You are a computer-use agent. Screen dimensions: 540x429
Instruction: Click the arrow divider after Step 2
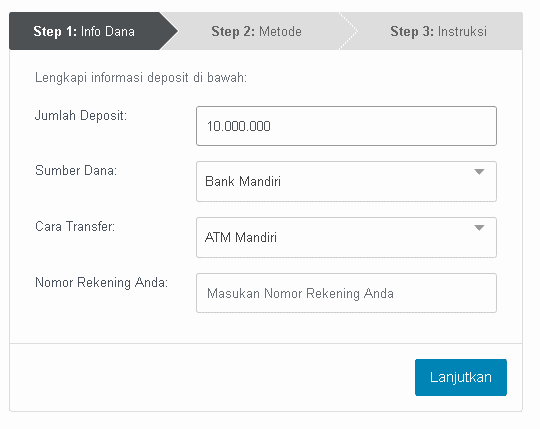[x=349, y=31]
